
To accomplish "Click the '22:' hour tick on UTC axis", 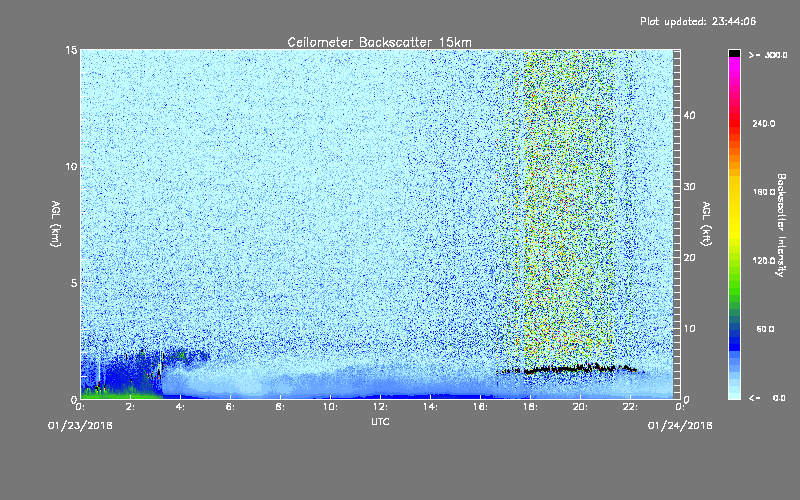I will (x=630, y=407).
